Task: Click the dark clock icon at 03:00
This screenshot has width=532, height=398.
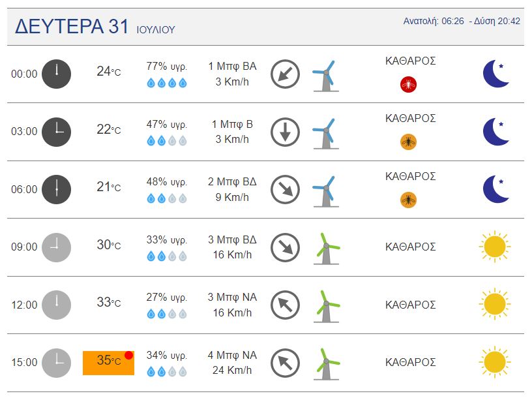Action: [57, 132]
